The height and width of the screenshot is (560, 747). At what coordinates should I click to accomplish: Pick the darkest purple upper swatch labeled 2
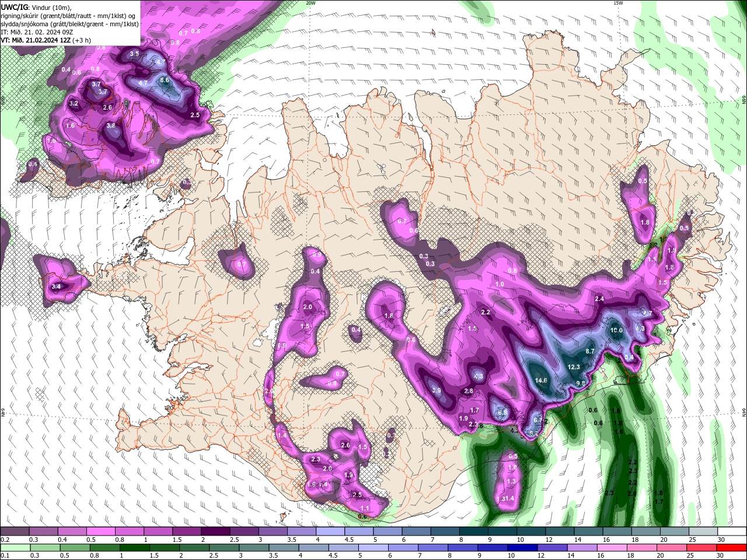point(215,531)
